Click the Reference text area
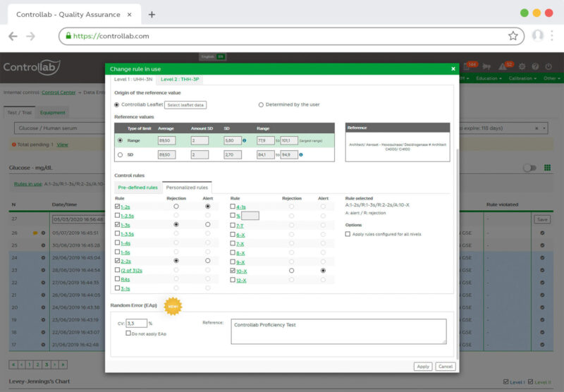 (x=338, y=331)
